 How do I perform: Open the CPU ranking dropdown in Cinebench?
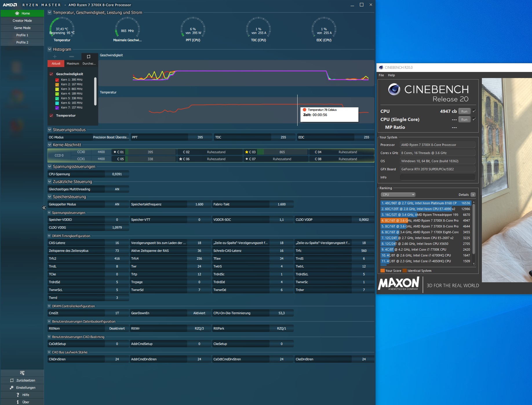point(398,195)
